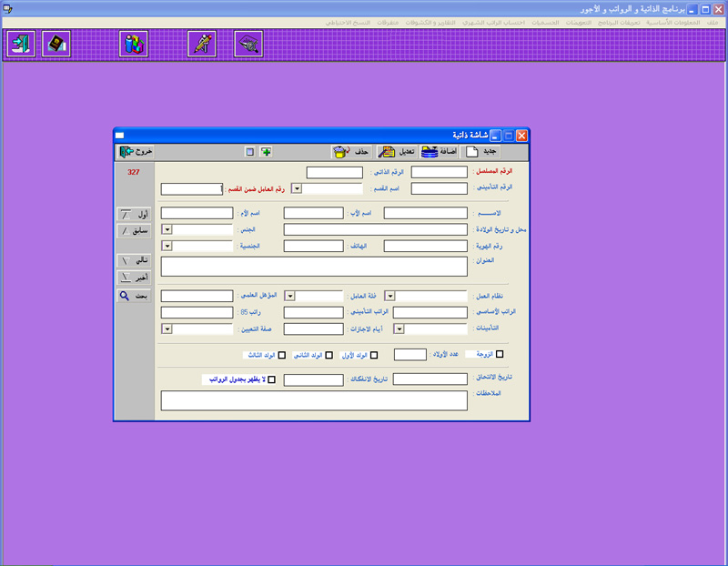Click the eye icon in main toolbar
Screen dimensions: 728x566
click(248, 43)
